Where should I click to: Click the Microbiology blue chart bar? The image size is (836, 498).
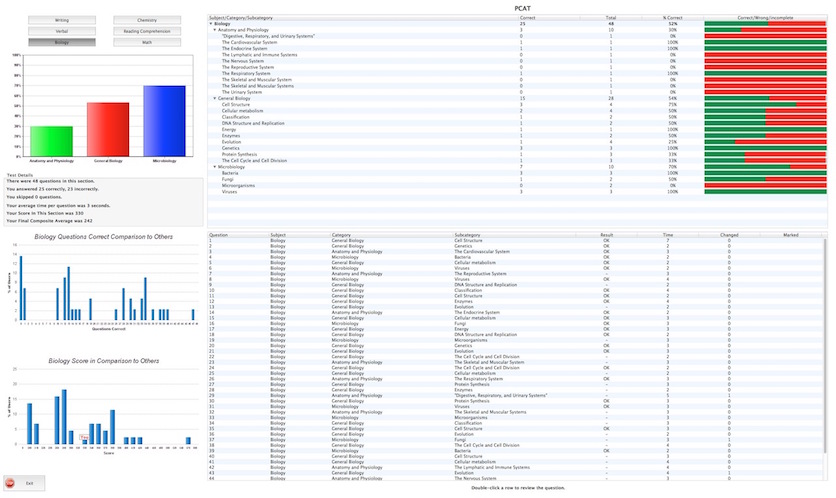point(165,121)
